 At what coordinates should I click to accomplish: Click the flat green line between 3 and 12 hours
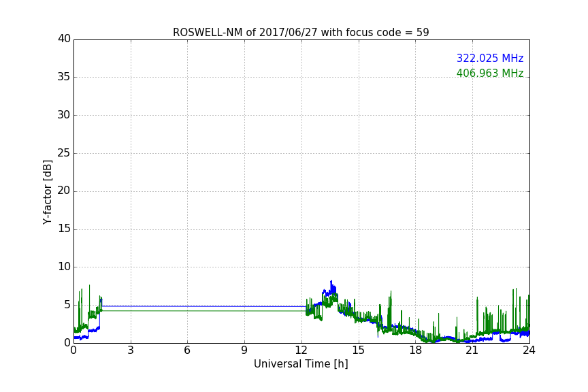(203, 310)
